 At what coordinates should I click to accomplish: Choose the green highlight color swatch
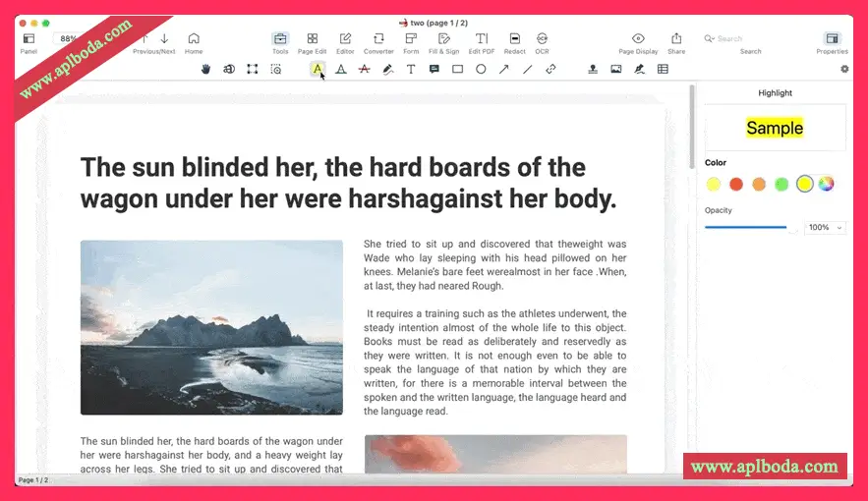coord(781,184)
